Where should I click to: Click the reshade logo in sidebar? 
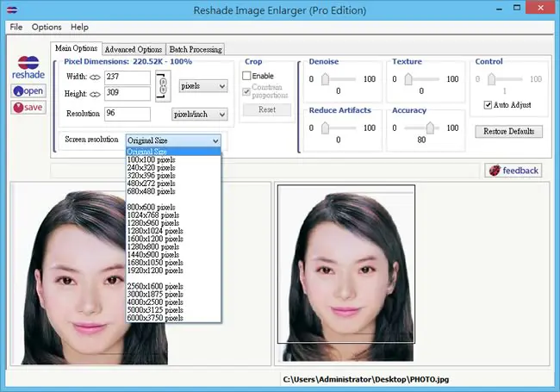(28, 67)
